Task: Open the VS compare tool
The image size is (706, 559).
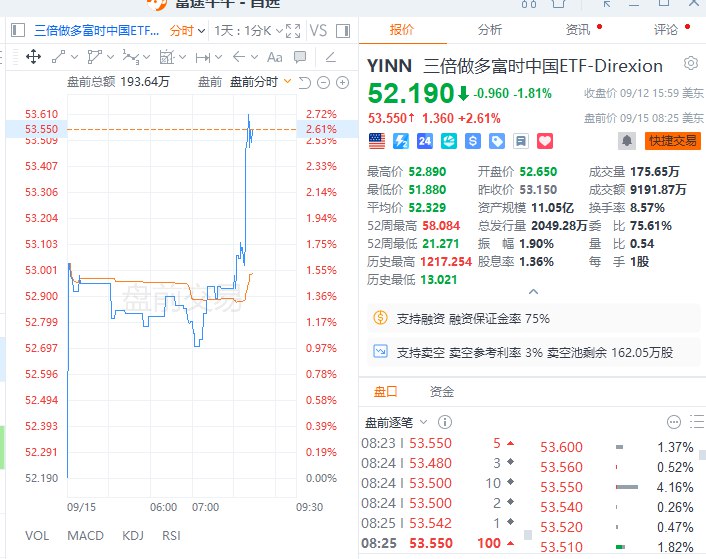Action: click(x=318, y=31)
